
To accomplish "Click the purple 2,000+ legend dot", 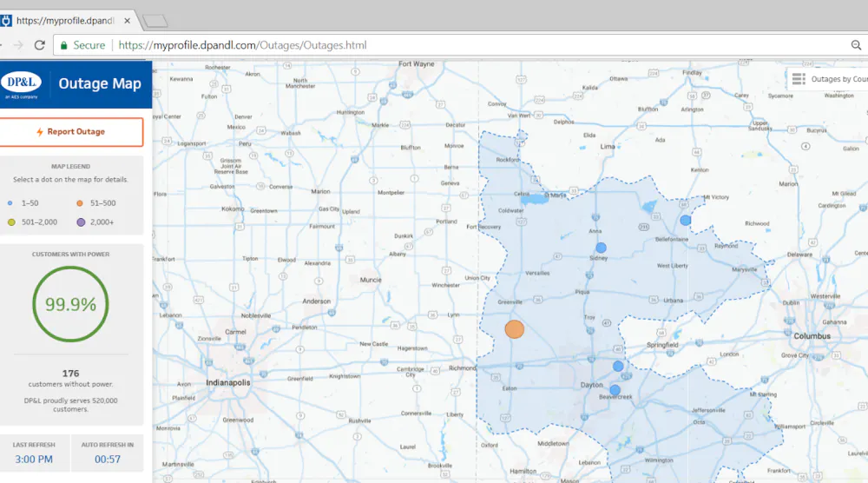I will [x=81, y=222].
